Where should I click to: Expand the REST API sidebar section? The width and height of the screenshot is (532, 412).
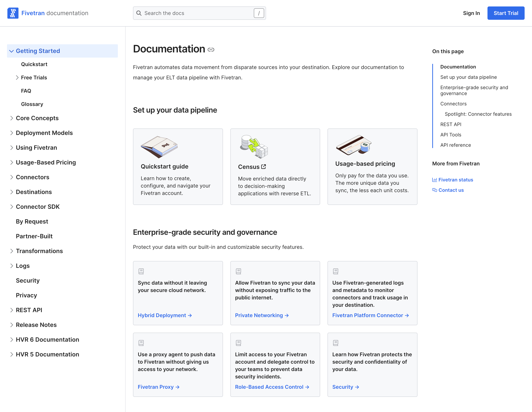click(11, 310)
